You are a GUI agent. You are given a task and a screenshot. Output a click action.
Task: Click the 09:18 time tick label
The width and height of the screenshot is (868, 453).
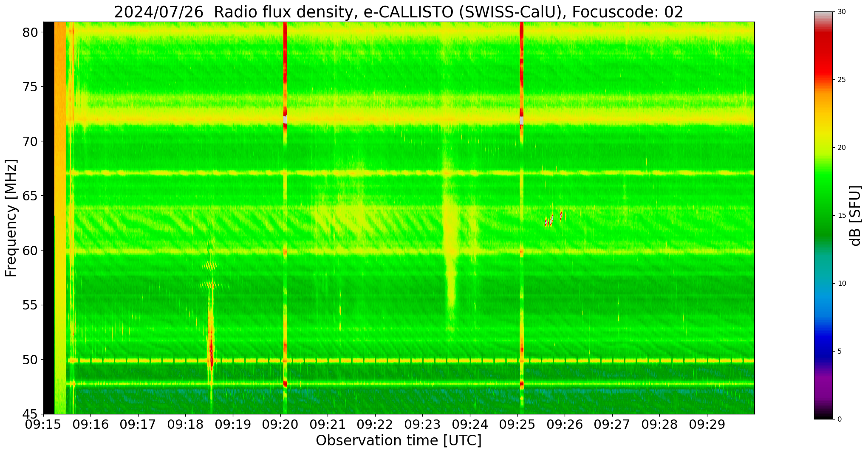click(x=185, y=424)
